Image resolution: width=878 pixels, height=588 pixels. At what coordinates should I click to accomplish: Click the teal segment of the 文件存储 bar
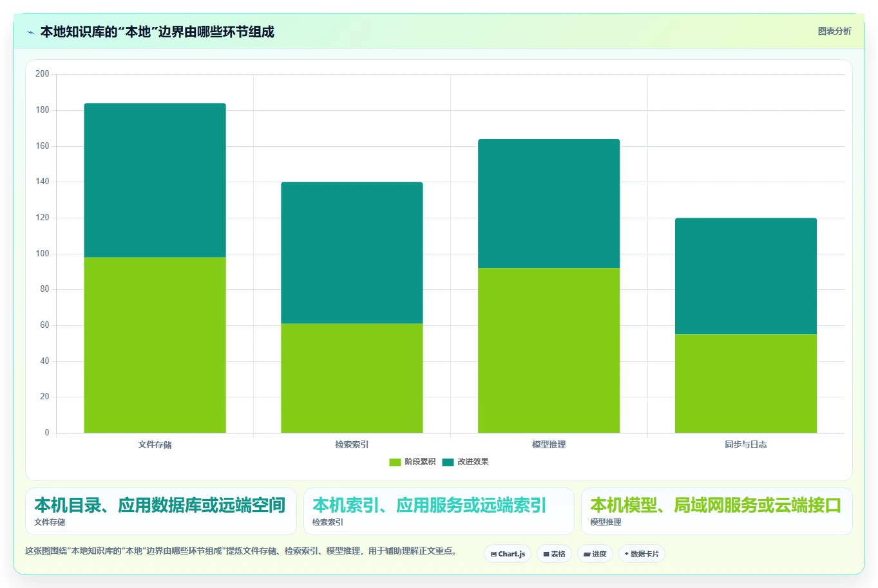pyautogui.click(x=155, y=180)
